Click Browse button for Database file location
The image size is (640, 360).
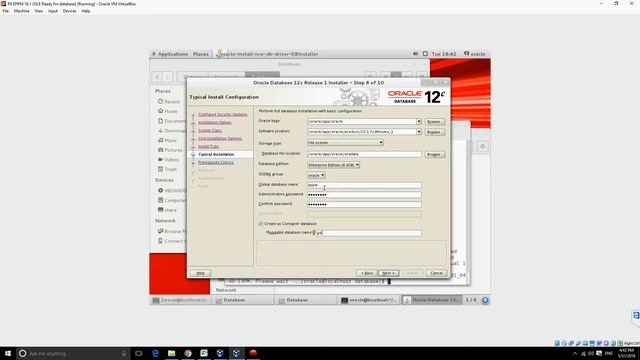434,154
